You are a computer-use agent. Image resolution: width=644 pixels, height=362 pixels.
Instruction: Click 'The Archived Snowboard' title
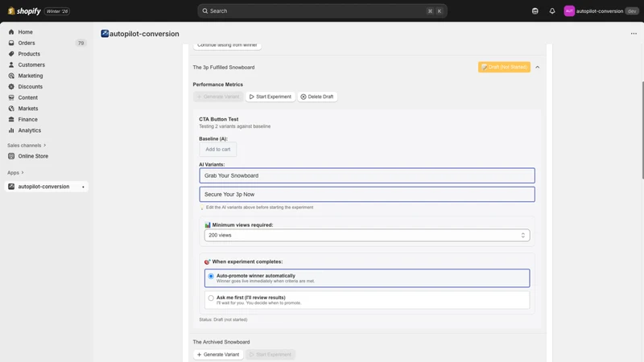click(x=221, y=342)
